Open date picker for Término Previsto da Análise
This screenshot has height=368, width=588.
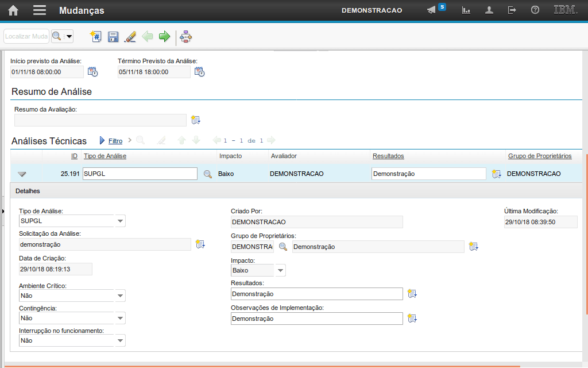tap(199, 72)
